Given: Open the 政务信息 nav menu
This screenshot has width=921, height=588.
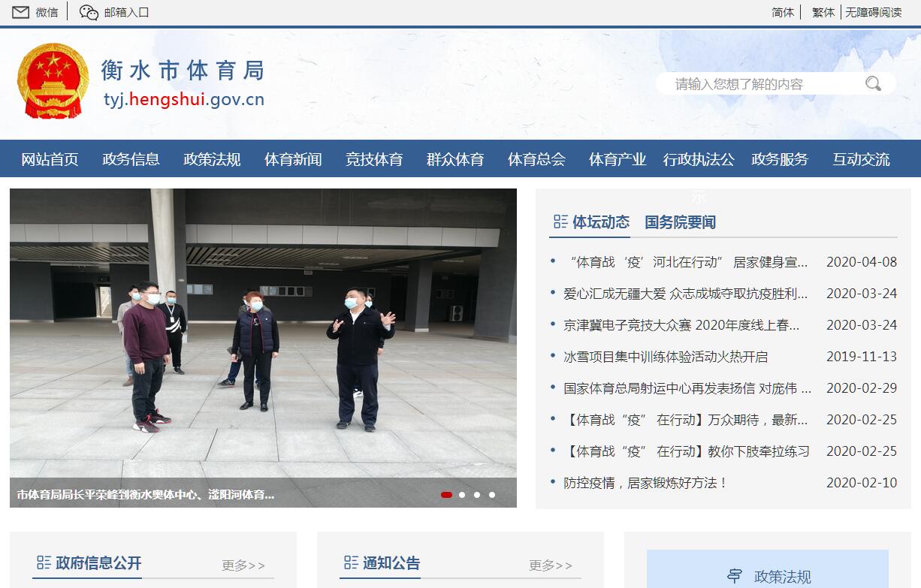Looking at the screenshot, I should (131, 159).
